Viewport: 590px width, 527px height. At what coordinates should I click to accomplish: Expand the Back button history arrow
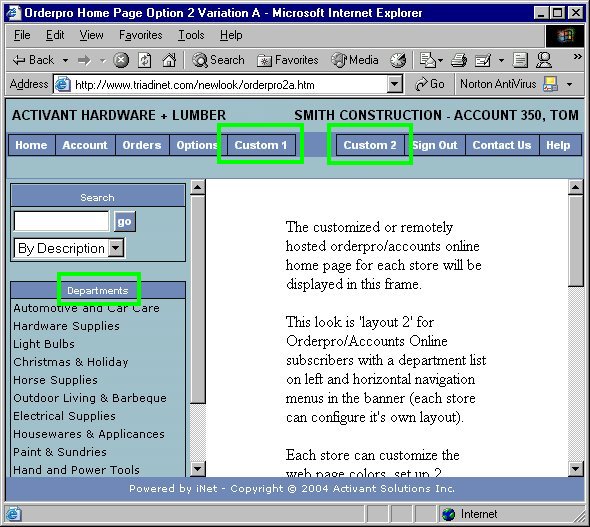click(65, 60)
